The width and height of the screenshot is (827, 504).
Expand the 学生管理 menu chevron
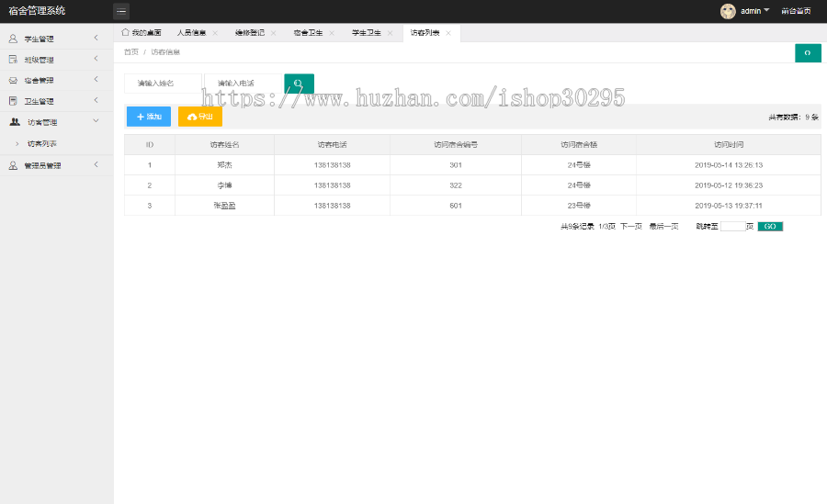pyautogui.click(x=96, y=38)
